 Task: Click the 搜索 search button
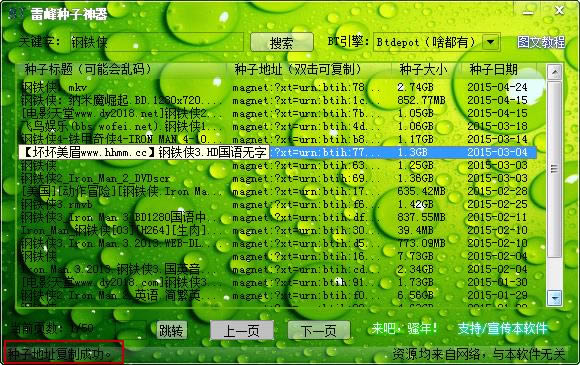pos(281,43)
